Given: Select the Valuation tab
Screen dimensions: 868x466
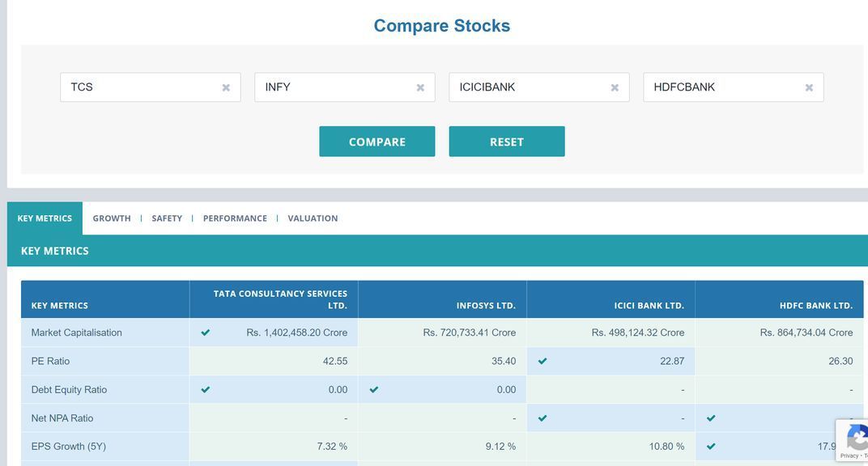Looking at the screenshot, I should (313, 218).
